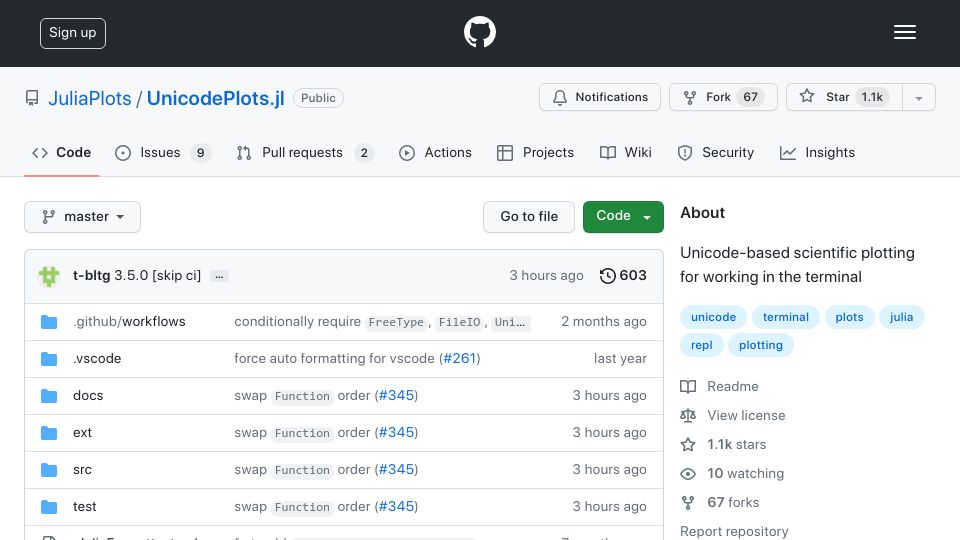Open the docs folder
The width and height of the screenshot is (960, 540).
tap(88, 396)
